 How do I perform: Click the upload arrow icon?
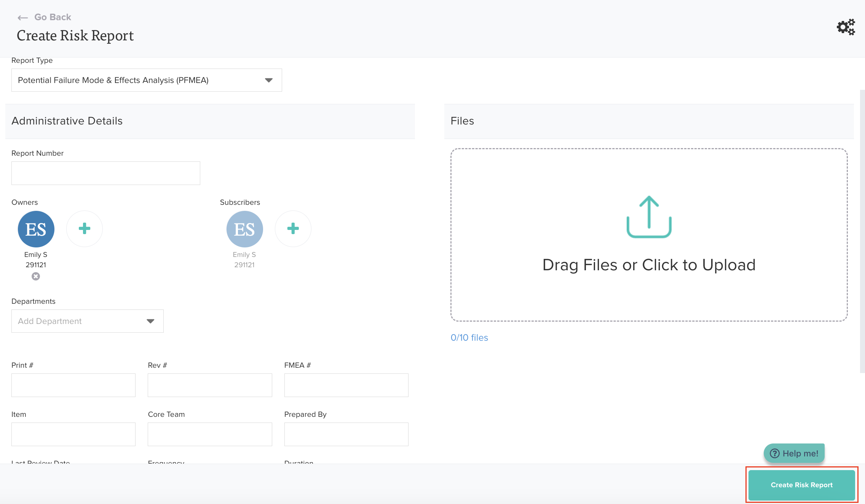tap(649, 217)
